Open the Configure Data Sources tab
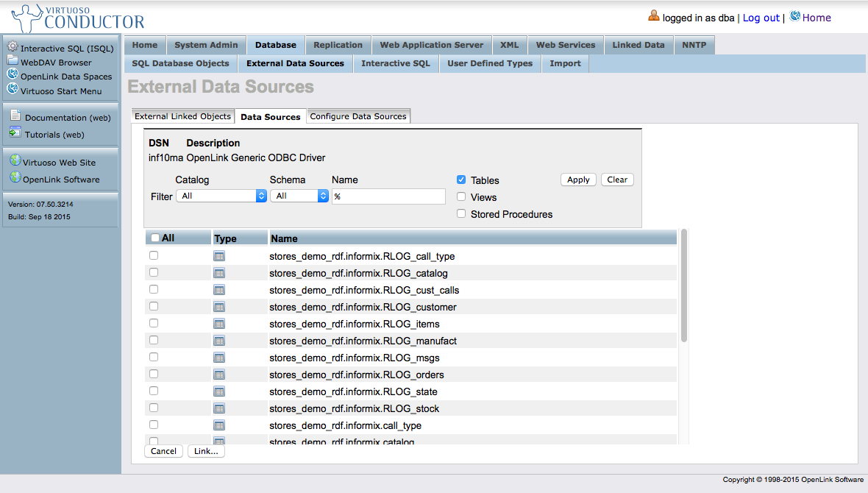This screenshot has height=493, width=868. (x=358, y=116)
